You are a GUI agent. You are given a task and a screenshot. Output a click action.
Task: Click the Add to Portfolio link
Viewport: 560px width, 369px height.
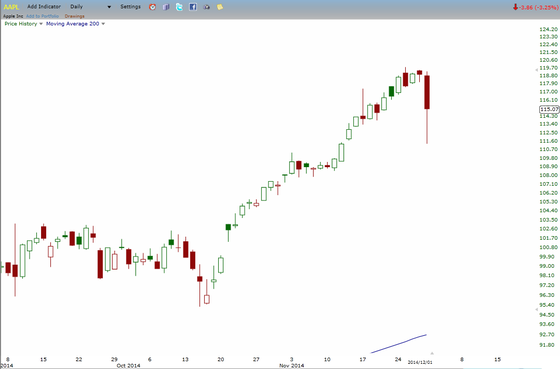[42, 16]
